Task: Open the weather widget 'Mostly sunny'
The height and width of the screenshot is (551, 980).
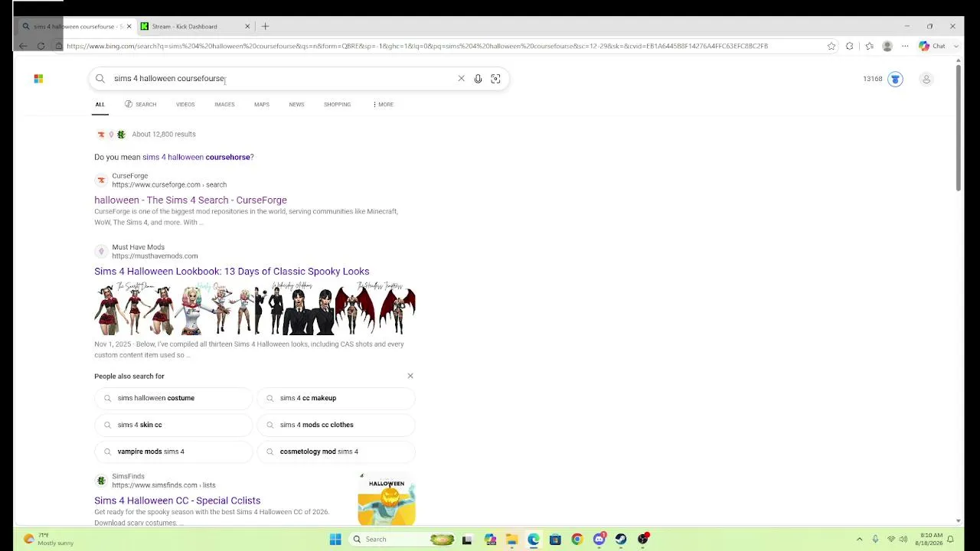Action: (48, 540)
